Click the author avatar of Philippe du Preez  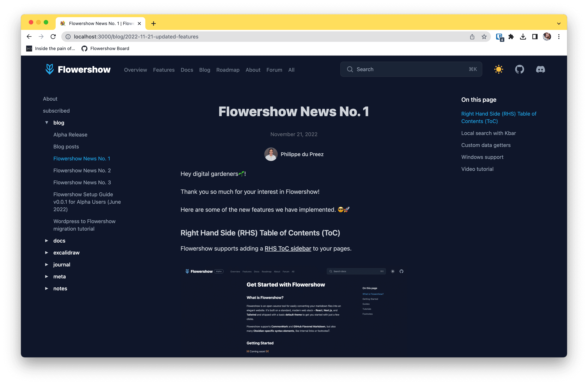(x=271, y=154)
